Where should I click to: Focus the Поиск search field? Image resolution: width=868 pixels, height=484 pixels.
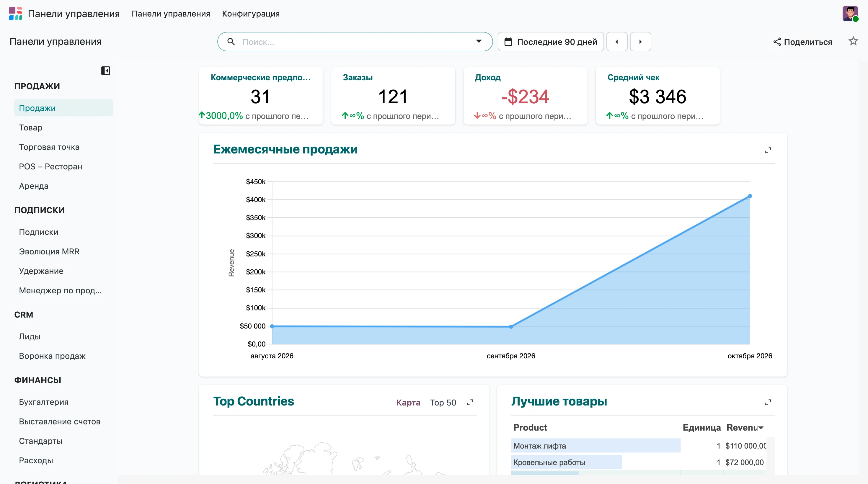(355, 42)
